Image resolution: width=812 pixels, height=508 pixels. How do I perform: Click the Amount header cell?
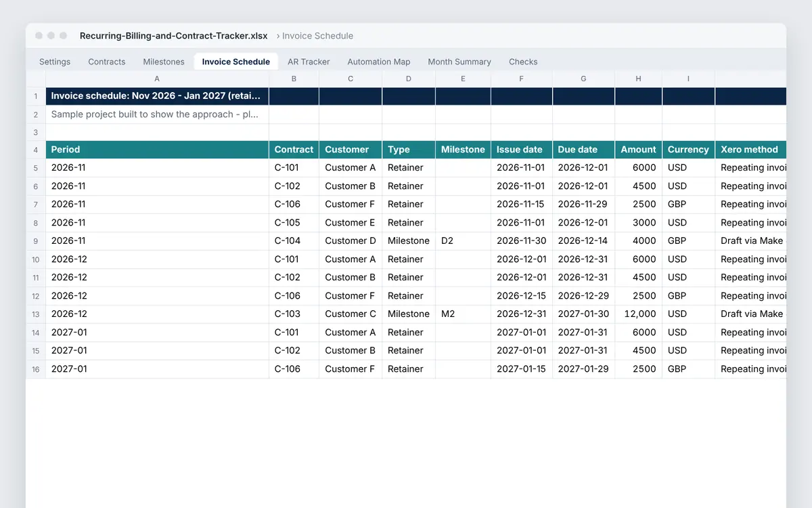pos(638,150)
